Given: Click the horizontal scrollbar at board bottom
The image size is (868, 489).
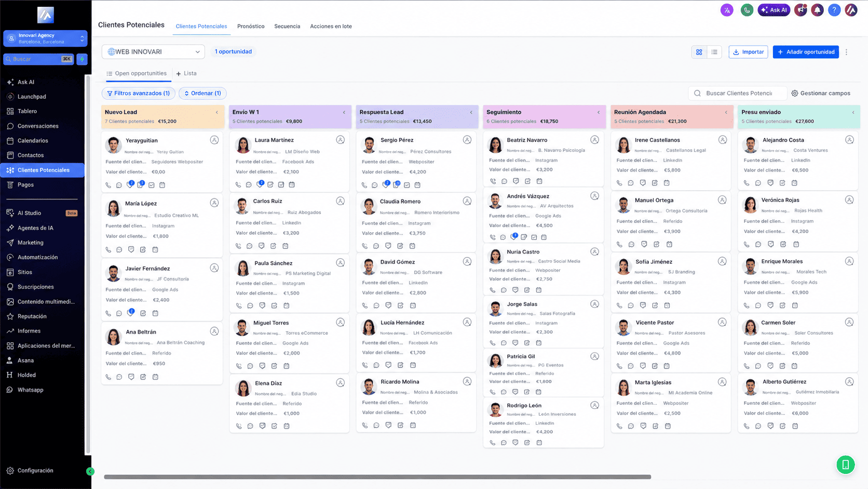Looking at the screenshot, I should tap(377, 477).
